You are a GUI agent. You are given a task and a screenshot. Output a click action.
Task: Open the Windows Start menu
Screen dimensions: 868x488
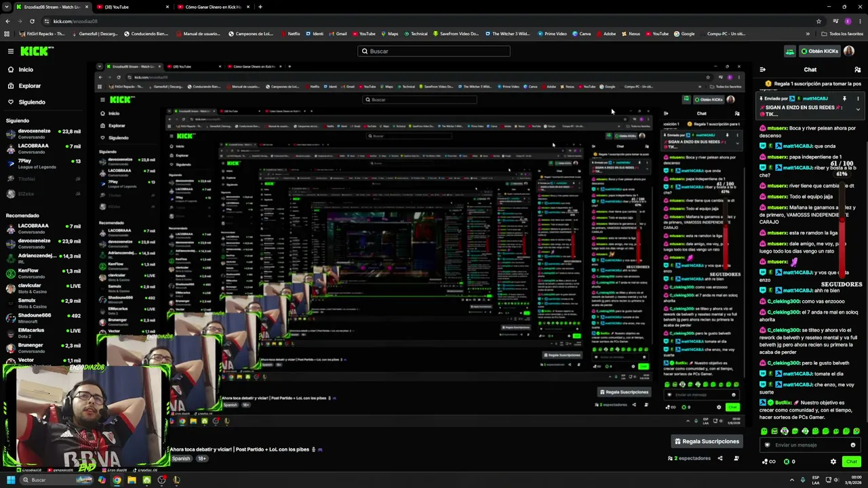pos(11,480)
